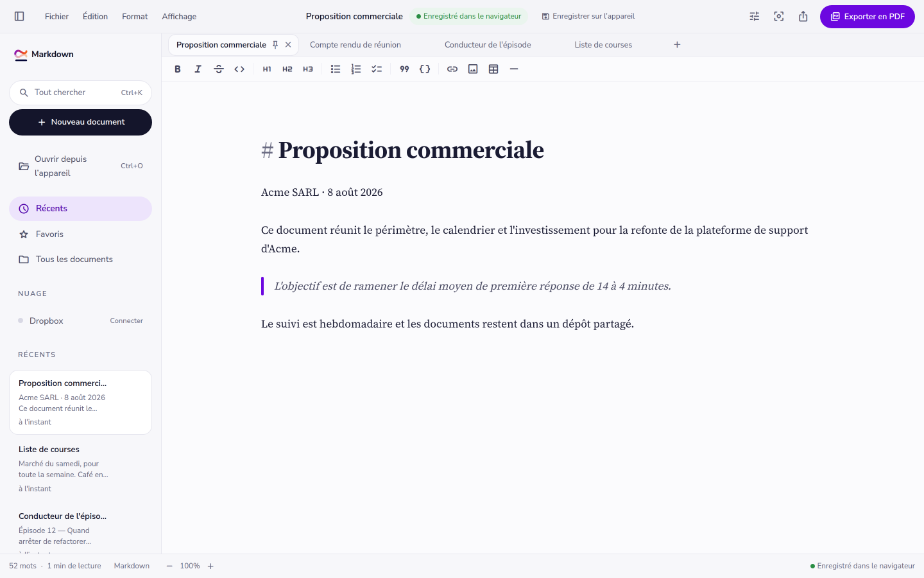Close the Proposition commerciale tab
Image resolution: width=924 pixels, height=578 pixels.
tap(288, 45)
